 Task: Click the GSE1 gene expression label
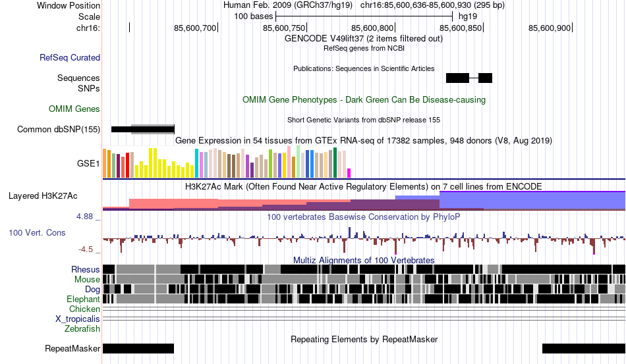coord(88,163)
